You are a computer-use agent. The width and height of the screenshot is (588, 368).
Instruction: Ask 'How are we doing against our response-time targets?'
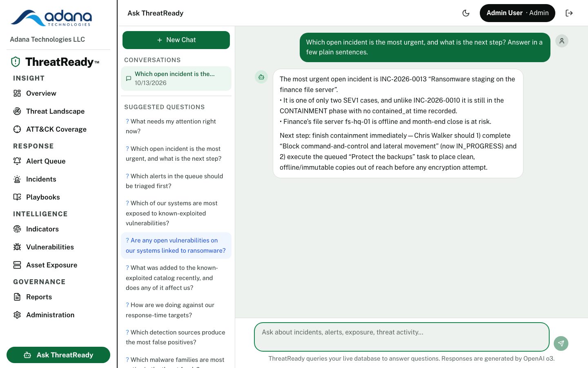click(x=176, y=310)
